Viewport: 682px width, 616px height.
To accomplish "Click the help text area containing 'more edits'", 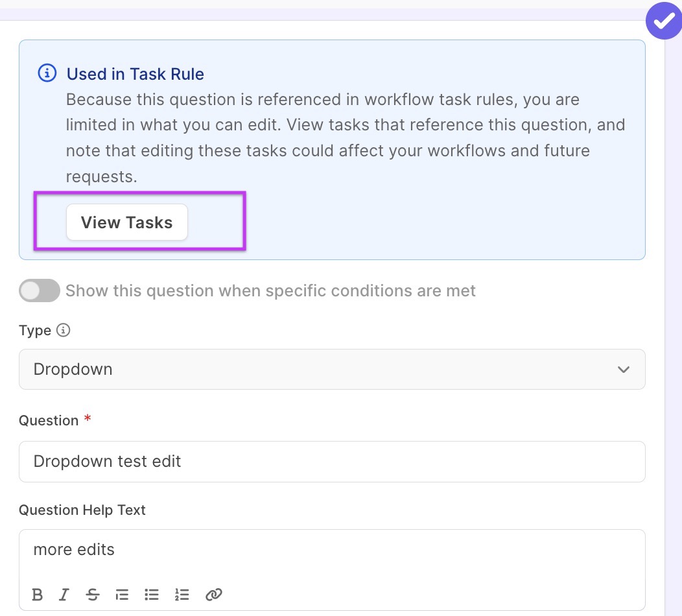I will (332, 550).
